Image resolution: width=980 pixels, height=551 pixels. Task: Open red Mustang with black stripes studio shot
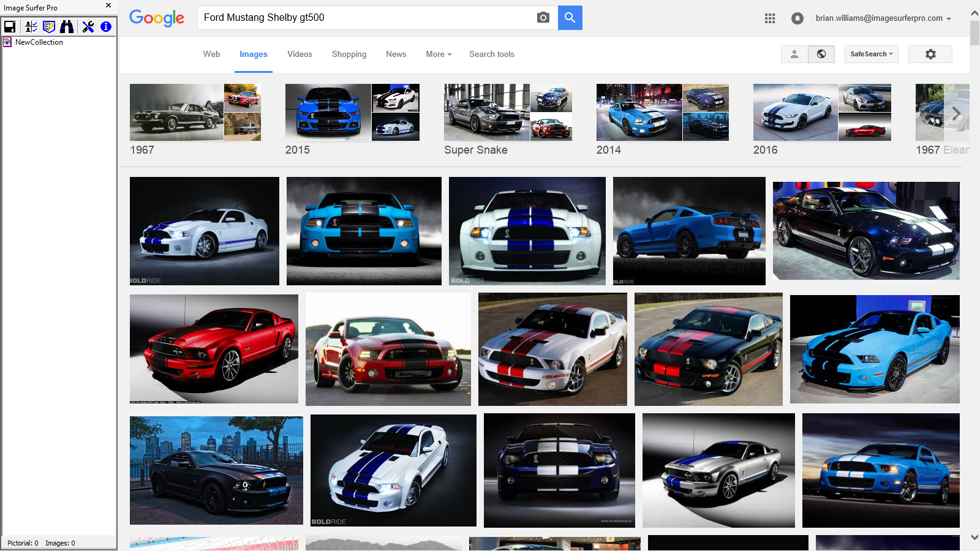[x=214, y=349]
